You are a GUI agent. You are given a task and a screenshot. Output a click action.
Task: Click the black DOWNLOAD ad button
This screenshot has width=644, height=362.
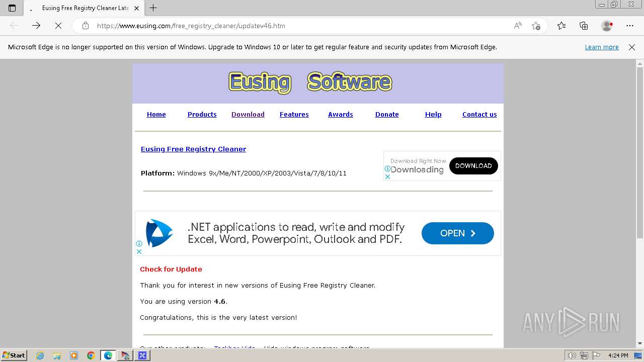pyautogui.click(x=473, y=166)
